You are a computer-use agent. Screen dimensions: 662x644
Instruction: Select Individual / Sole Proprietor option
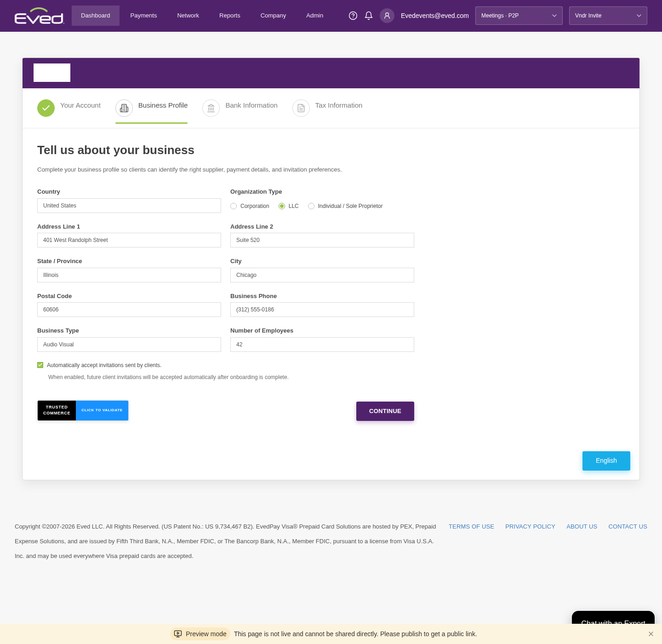pyautogui.click(x=311, y=206)
